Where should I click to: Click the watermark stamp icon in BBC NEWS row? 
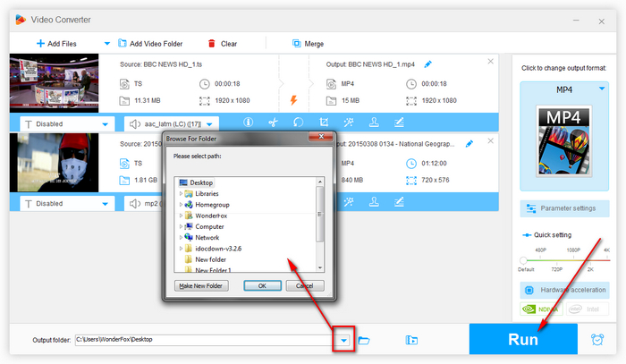(x=374, y=123)
